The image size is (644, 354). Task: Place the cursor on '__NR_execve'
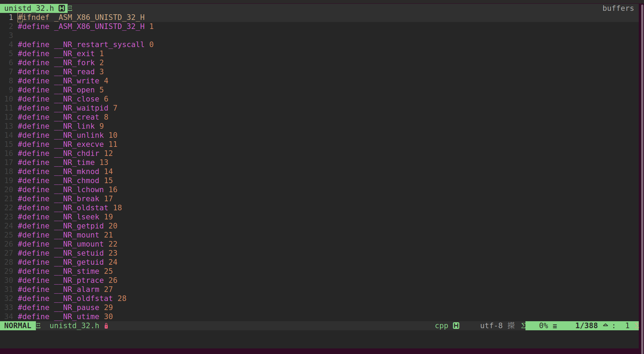[79, 144]
